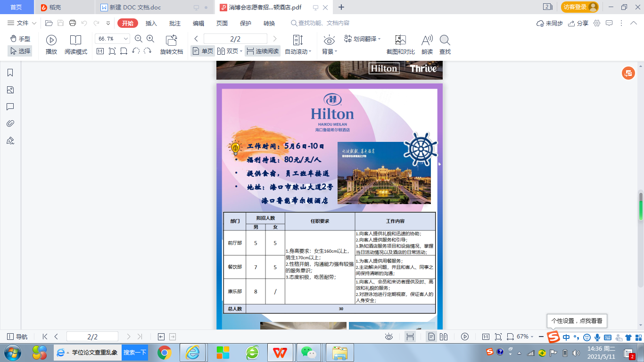Click the zoom in magnifier icon
The height and width of the screenshot is (362, 644).
[150, 39]
